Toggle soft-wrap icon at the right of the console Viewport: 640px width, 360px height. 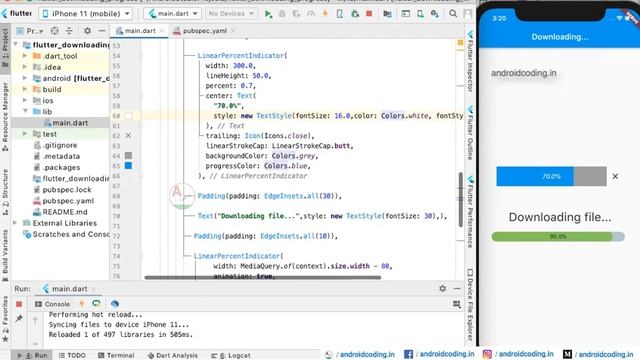(457, 304)
